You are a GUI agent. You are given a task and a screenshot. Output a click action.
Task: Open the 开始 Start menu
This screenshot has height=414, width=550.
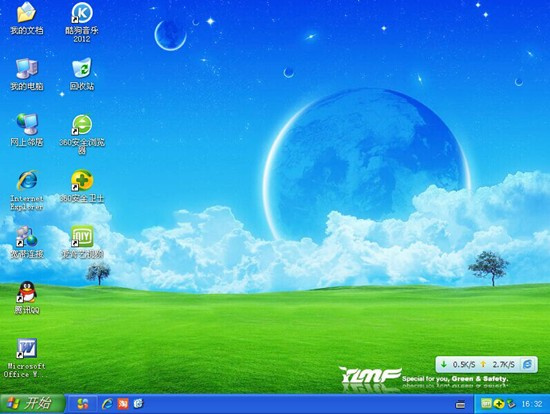click(x=32, y=404)
